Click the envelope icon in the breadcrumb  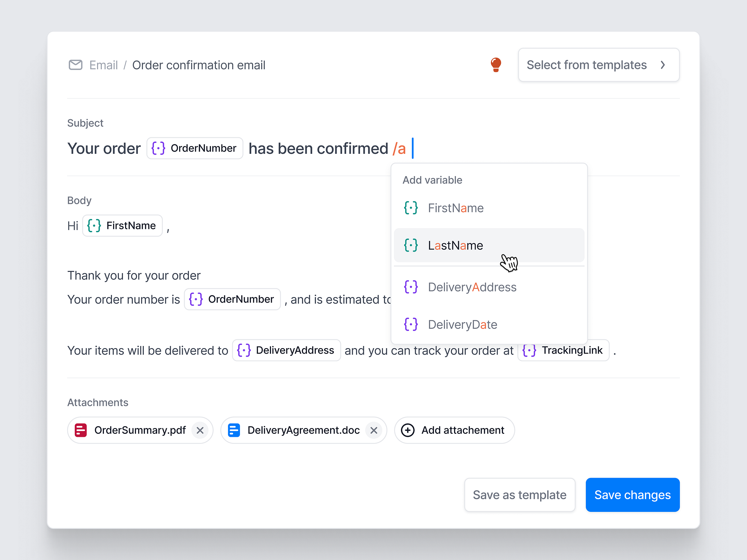76,65
